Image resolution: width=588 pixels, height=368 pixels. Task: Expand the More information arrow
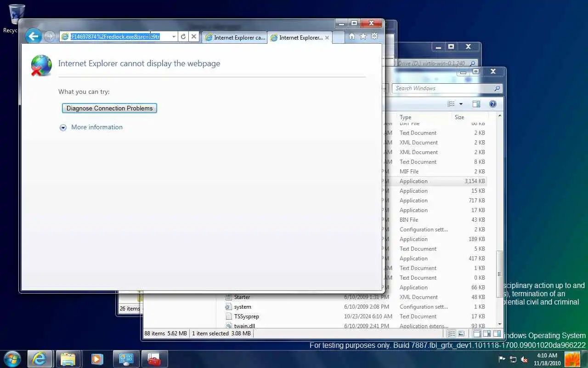point(63,127)
